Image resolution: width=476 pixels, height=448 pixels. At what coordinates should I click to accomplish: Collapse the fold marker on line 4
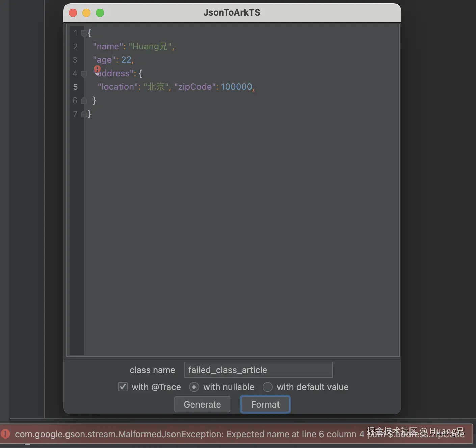pos(84,74)
